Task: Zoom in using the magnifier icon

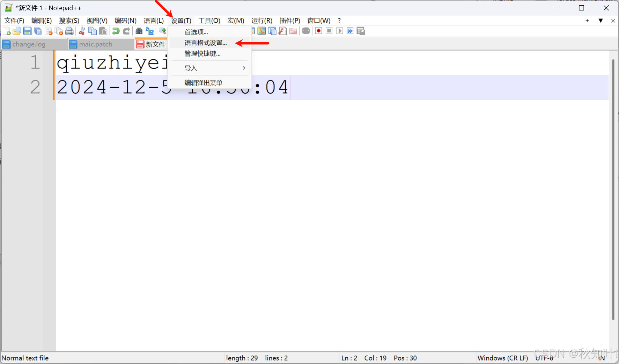Action: [162, 31]
